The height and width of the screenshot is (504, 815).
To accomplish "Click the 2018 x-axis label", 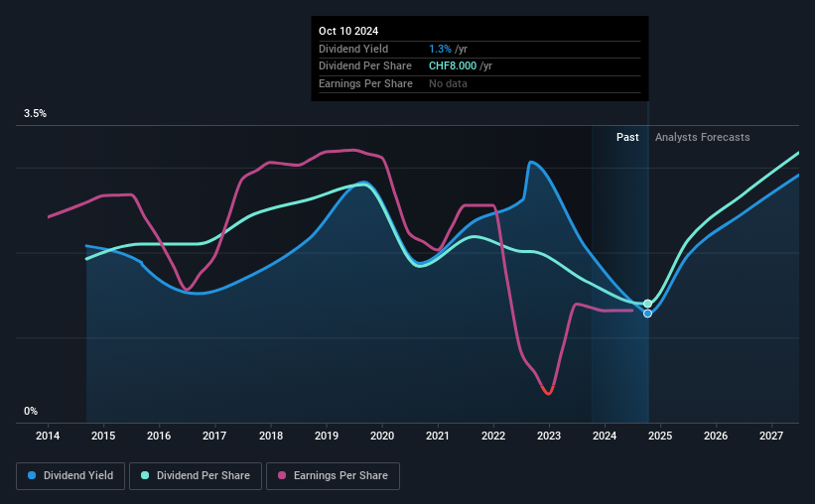I will (x=271, y=436).
